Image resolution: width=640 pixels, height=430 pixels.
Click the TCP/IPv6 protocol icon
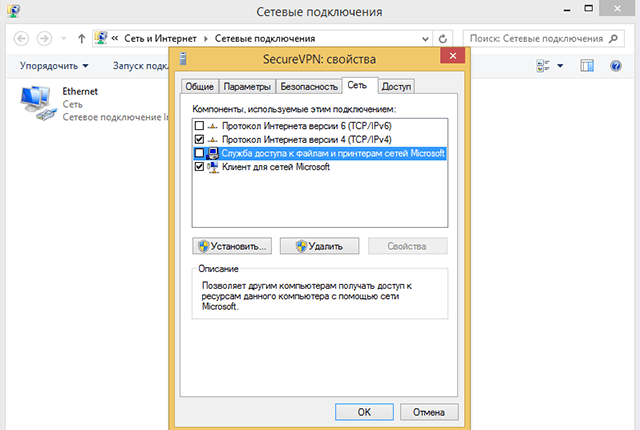pos(213,126)
